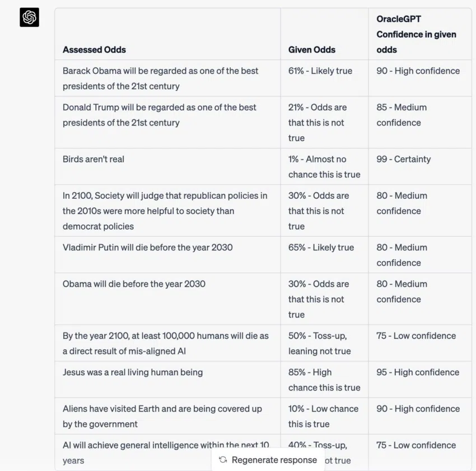Click the mis-aligned AI deaths statement cell

click(x=165, y=343)
